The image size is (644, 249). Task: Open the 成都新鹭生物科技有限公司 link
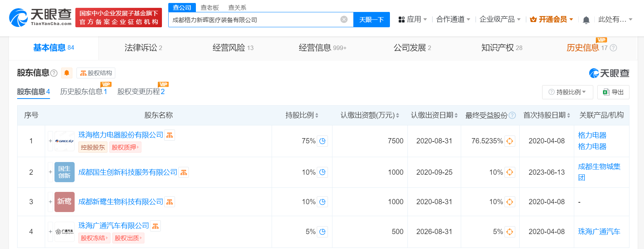click(121, 202)
